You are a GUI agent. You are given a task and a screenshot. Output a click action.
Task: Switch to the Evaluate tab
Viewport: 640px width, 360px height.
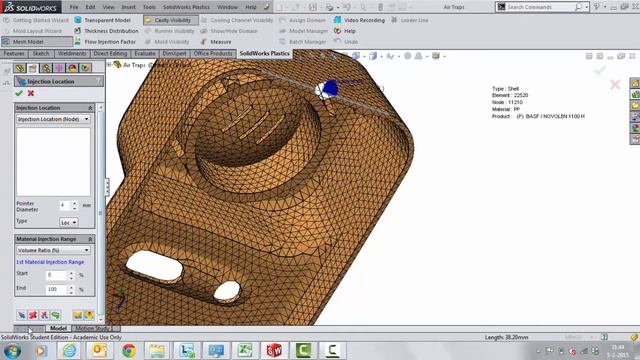coord(145,53)
